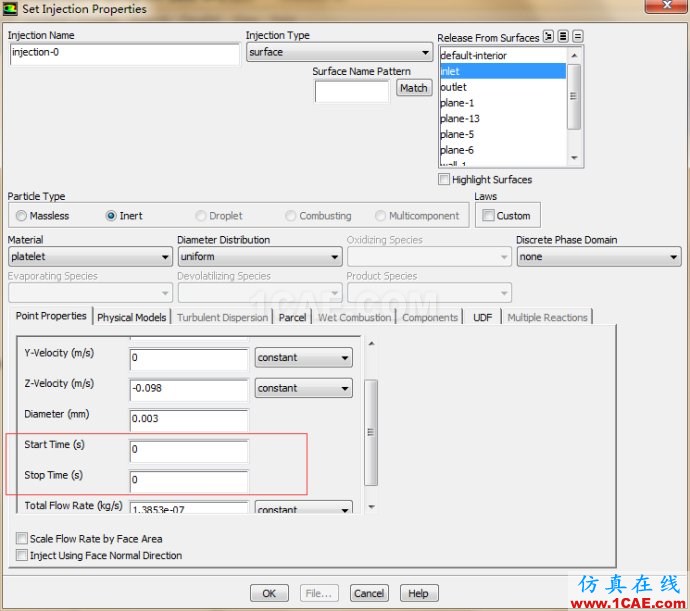Viewport: 690px width, 611px height.
Task: Click Stop Time value field
Action: point(189,481)
